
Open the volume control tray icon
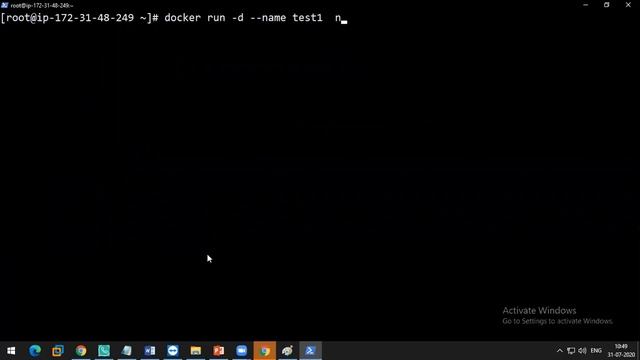(x=582, y=351)
